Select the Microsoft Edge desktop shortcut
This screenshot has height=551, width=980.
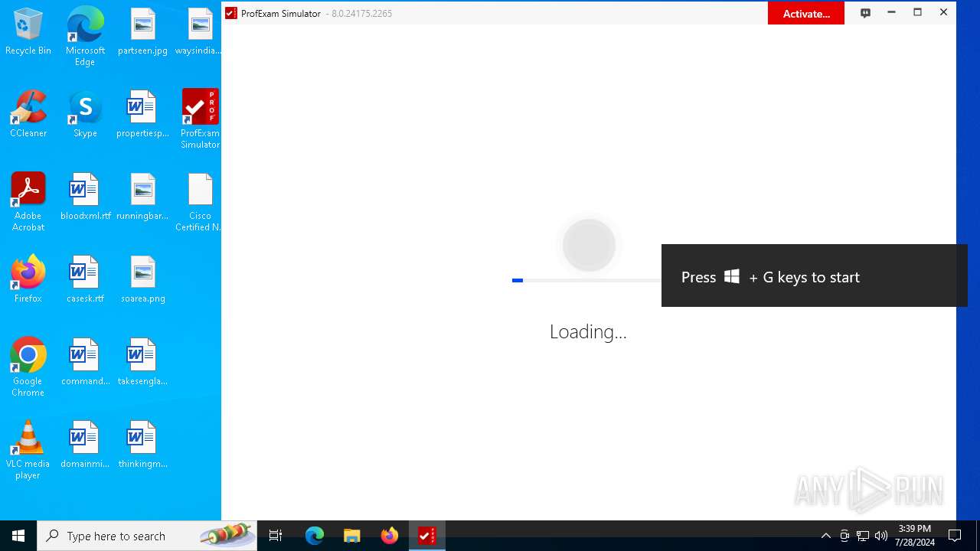pyautogui.click(x=85, y=37)
